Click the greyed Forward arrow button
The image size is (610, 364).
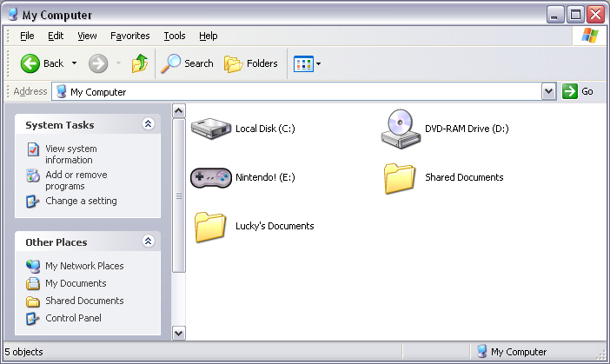(x=98, y=63)
